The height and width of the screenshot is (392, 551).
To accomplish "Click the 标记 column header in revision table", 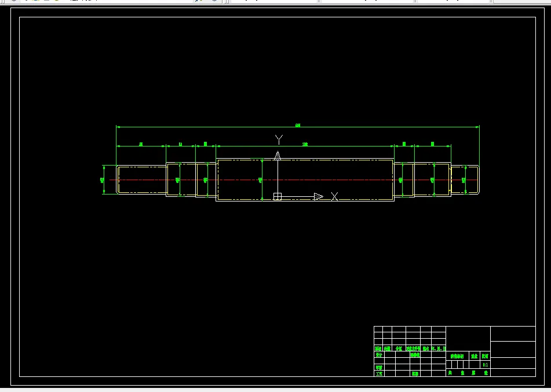I will (x=378, y=349).
